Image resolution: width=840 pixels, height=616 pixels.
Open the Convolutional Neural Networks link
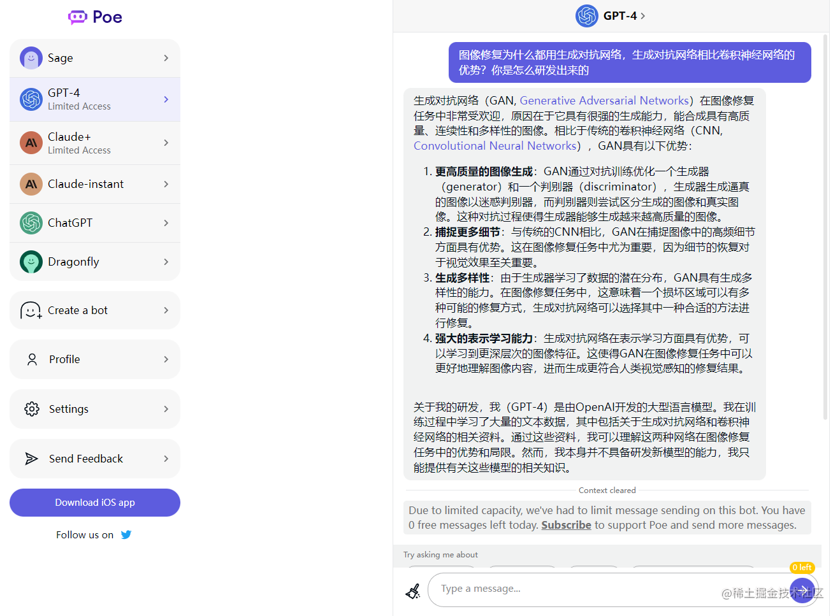click(x=495, y=146)
